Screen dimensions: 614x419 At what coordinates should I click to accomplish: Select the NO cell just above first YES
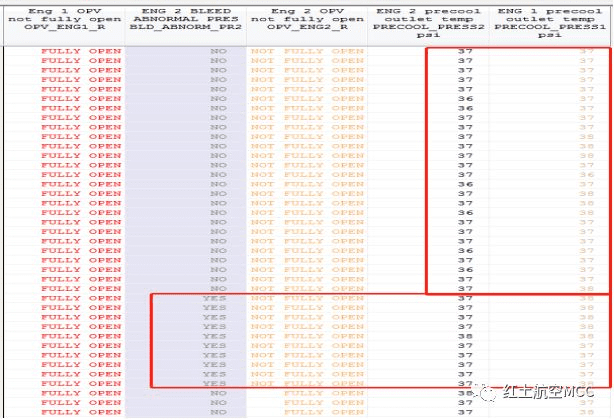(218, 288)
